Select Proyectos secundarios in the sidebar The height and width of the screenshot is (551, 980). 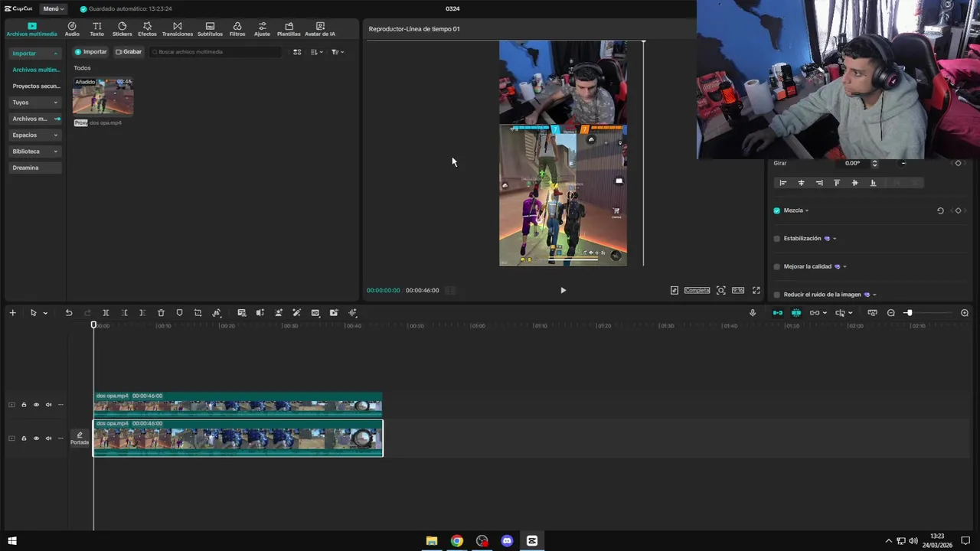tap(35, 86)
